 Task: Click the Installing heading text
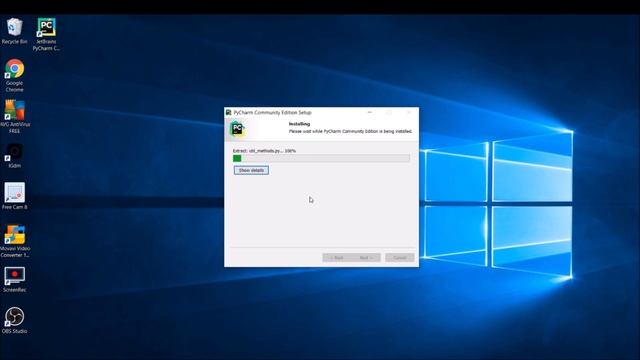299,124
